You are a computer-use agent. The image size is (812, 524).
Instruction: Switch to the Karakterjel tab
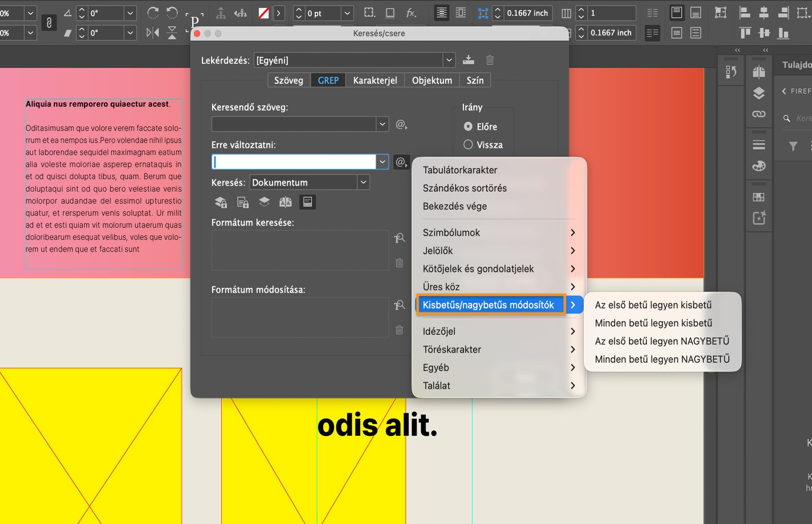[x=375, y=80]
